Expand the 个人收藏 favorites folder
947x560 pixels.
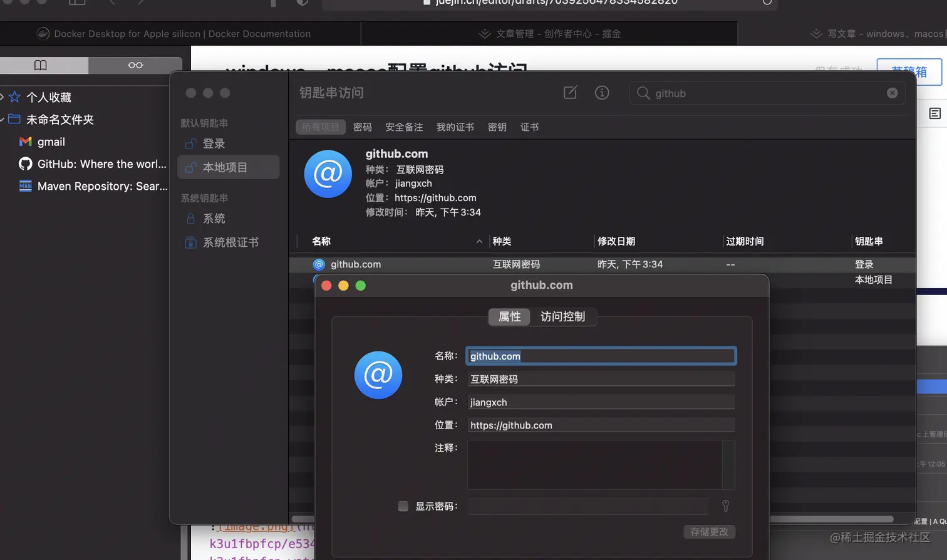[3, 97]
